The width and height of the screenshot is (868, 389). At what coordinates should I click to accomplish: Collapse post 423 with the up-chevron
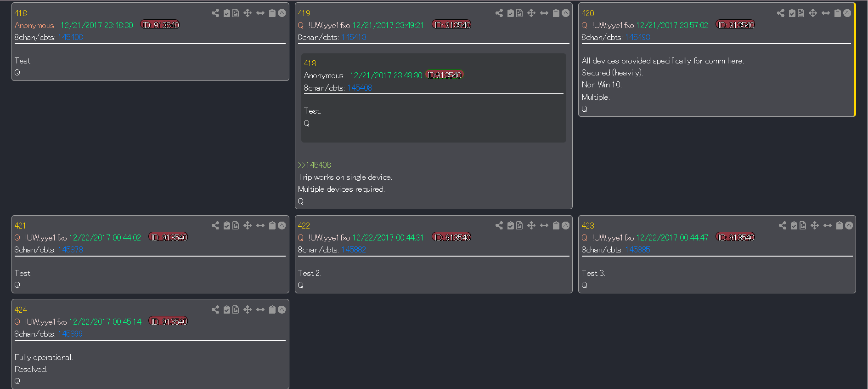pos(849,225)
